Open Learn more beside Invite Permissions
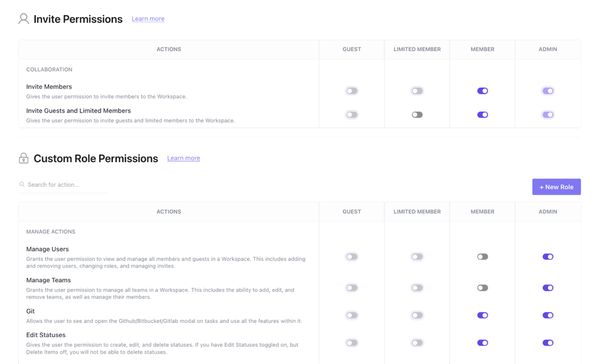The image size is (602, 364). coord(148,19)
